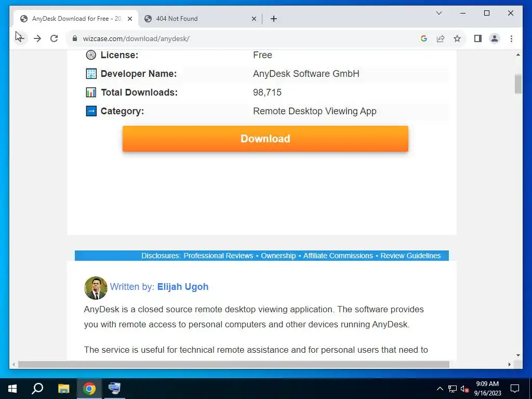Open File Explorer from the taskbar
This screenshot has height=399, width=532.
(63, 389)
